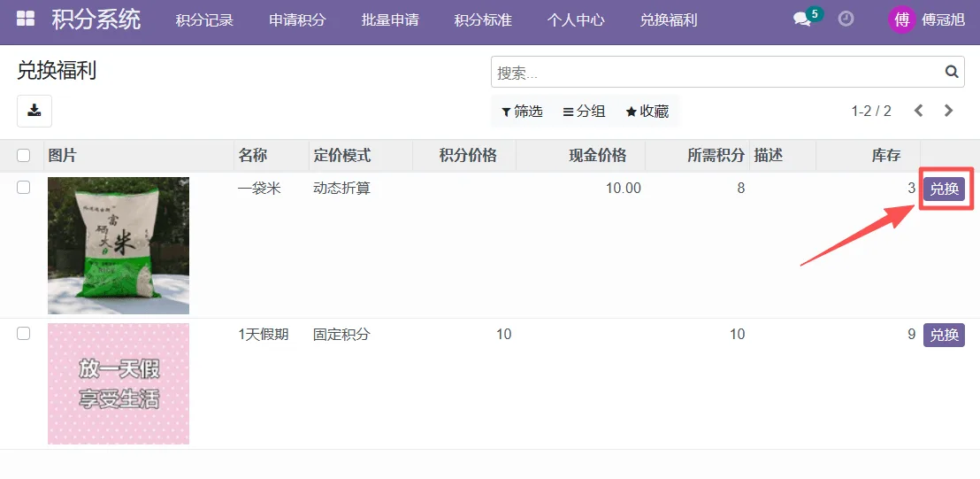
Task: Open the messages chat icon
Action: (x=802, y=19)
